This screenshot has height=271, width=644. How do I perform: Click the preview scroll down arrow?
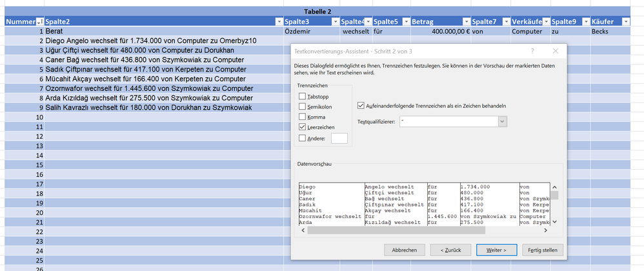[x=554, y=222]
